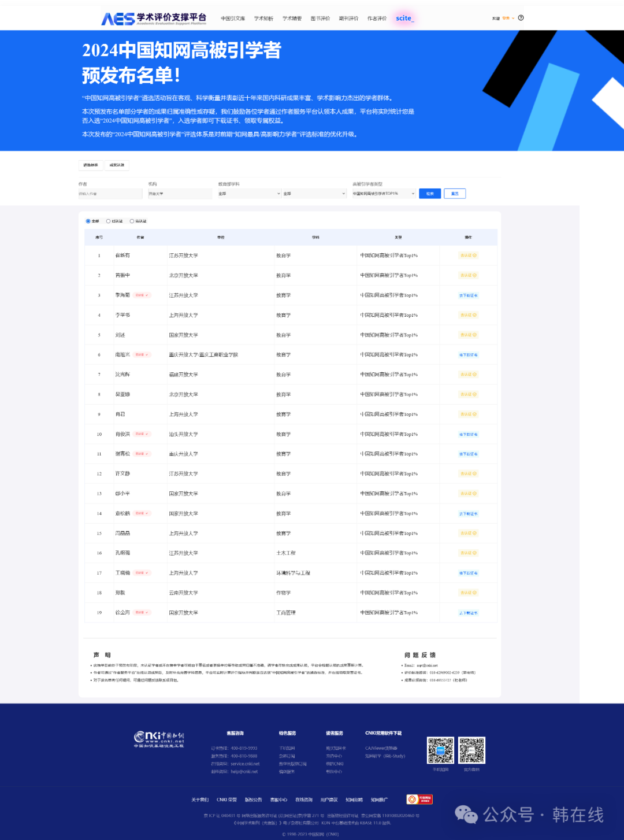Click the orange 可信网站 badge

419,800
